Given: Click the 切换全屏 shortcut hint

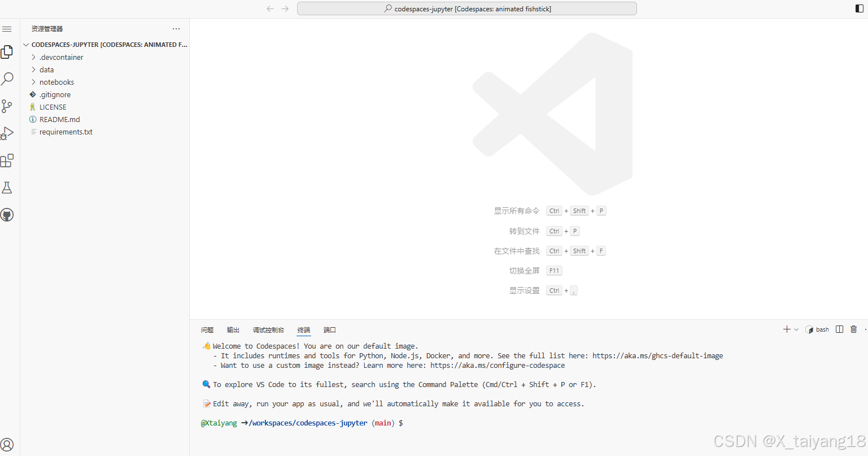Looking at the screenshot, I should click(525, 271).
